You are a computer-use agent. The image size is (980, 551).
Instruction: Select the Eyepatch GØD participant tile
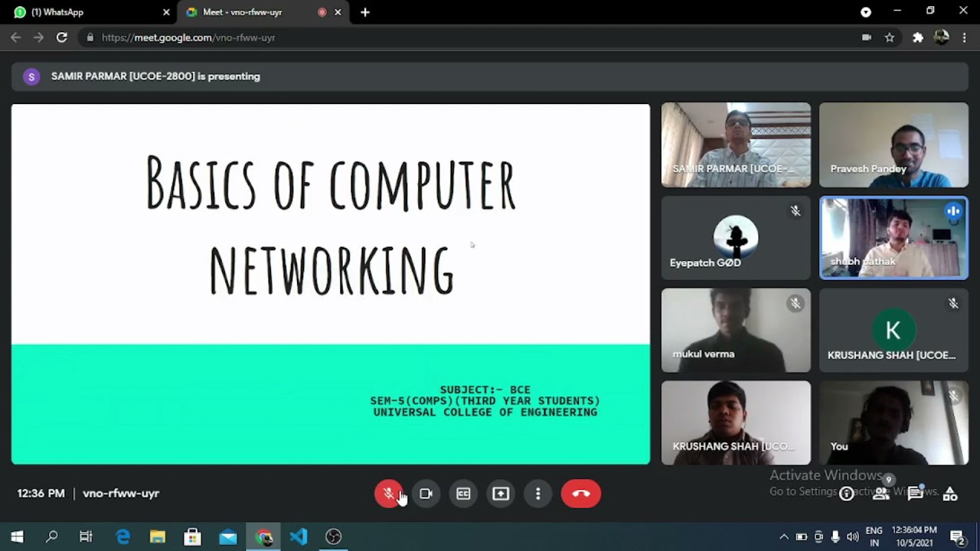[x=736, y=238]
